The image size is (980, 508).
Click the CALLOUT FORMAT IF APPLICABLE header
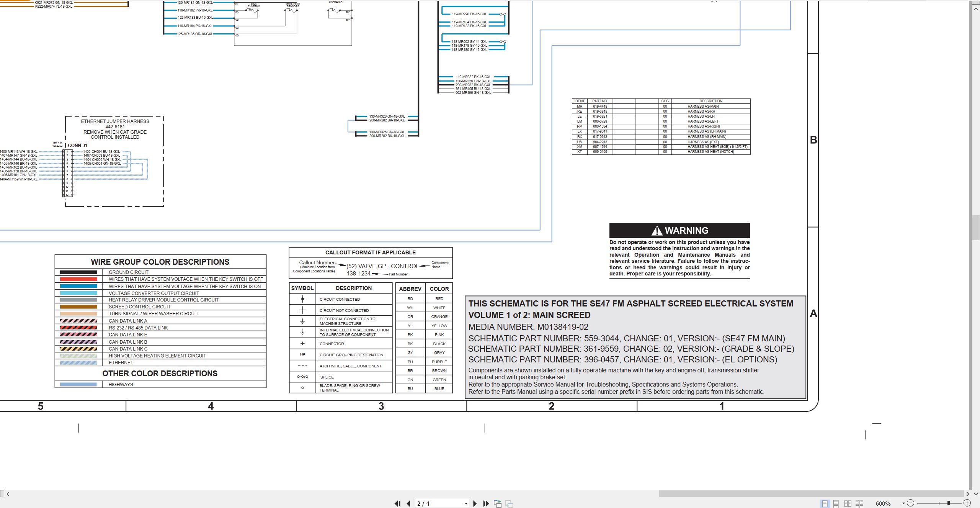click(370, 252)
